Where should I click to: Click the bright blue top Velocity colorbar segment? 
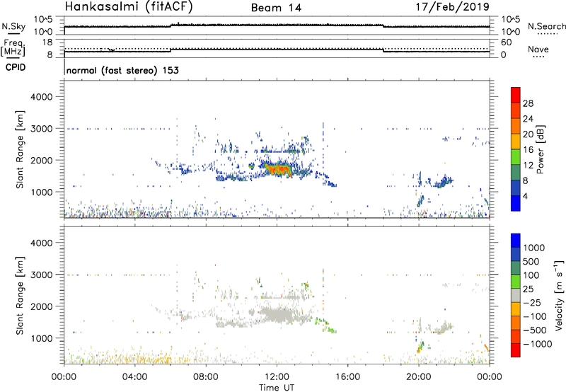516,241
